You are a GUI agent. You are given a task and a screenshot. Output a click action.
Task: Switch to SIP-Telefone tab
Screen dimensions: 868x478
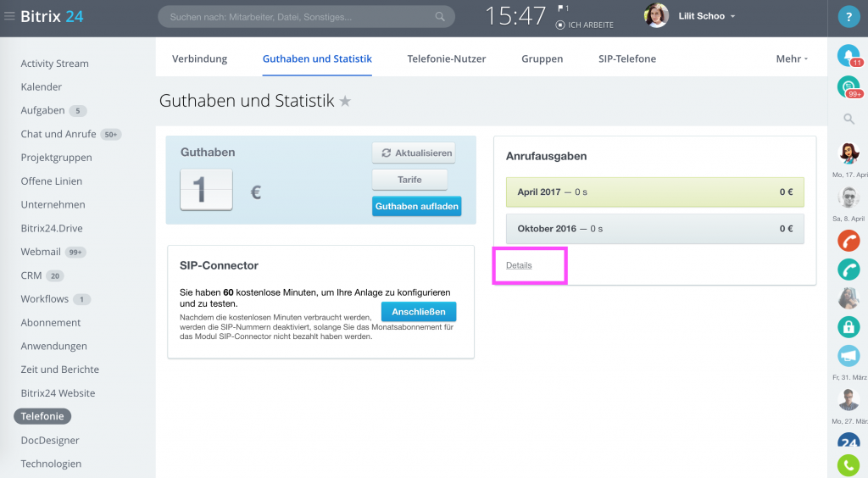pos(627,58)
